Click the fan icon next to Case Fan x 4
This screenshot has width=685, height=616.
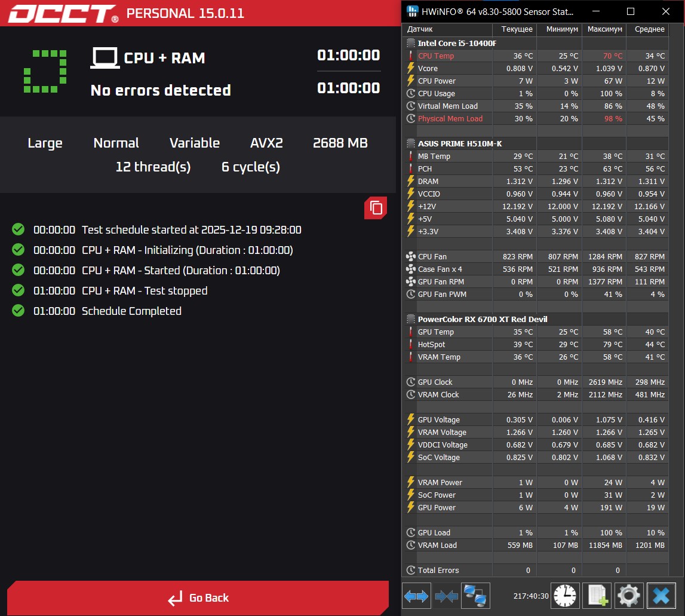click(x=411, y=269)
